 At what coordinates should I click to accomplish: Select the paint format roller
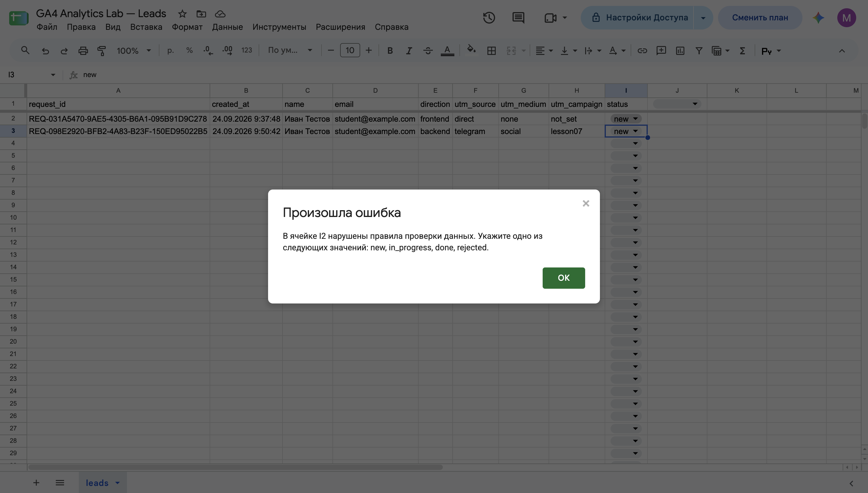click(102, 51)
